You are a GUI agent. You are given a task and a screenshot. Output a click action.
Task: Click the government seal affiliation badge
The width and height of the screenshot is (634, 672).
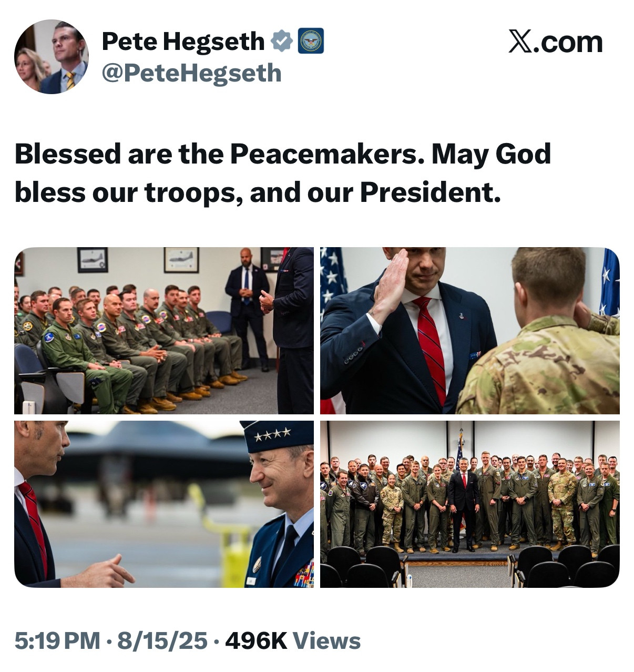click(311, 42)
